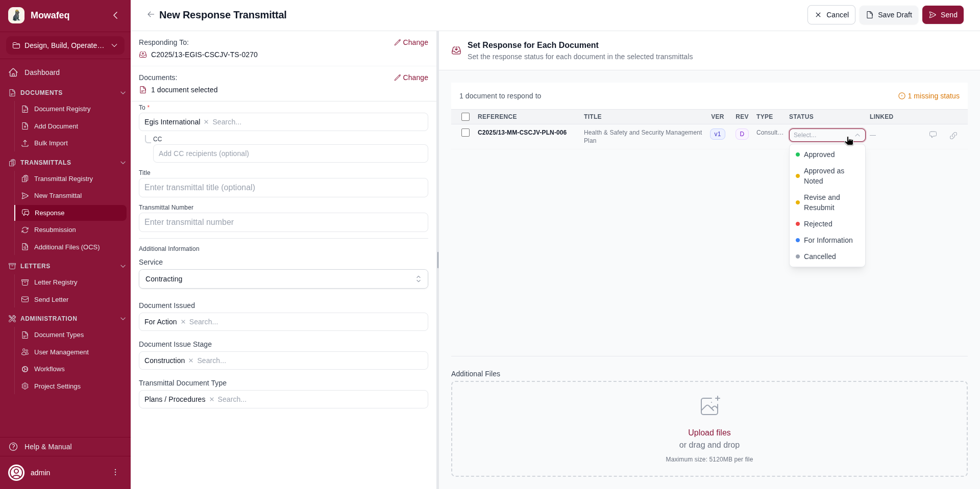Click the comment icon in document row
Viewport: 980px width, 489px height.
[x=933, y=135]
